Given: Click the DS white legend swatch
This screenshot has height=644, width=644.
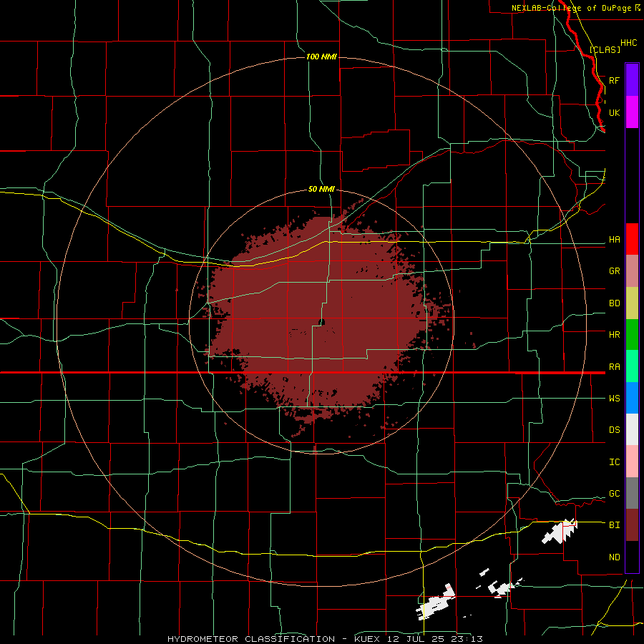Looking at the screenshot, I should coord(632,429).
